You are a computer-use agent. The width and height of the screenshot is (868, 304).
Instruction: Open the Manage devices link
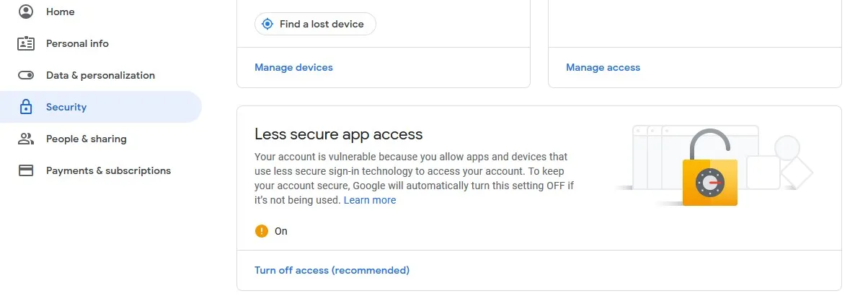pos(293,67)
